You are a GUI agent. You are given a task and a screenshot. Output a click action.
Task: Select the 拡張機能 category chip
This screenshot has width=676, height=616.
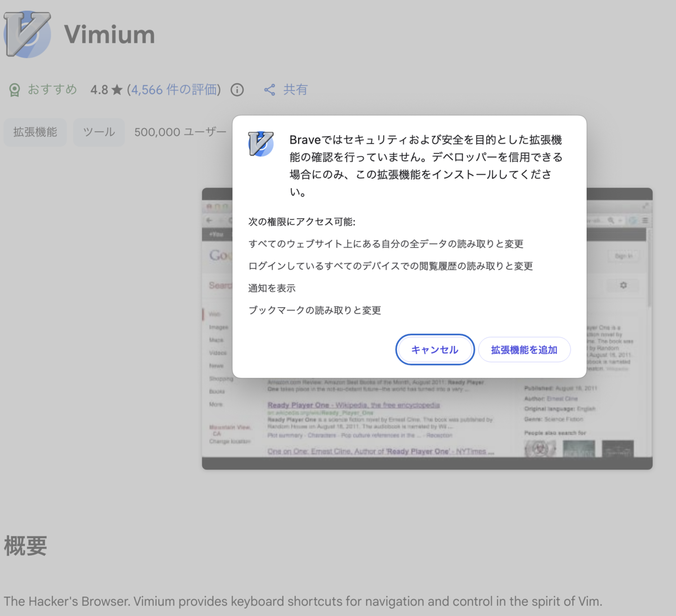[35, 132]
